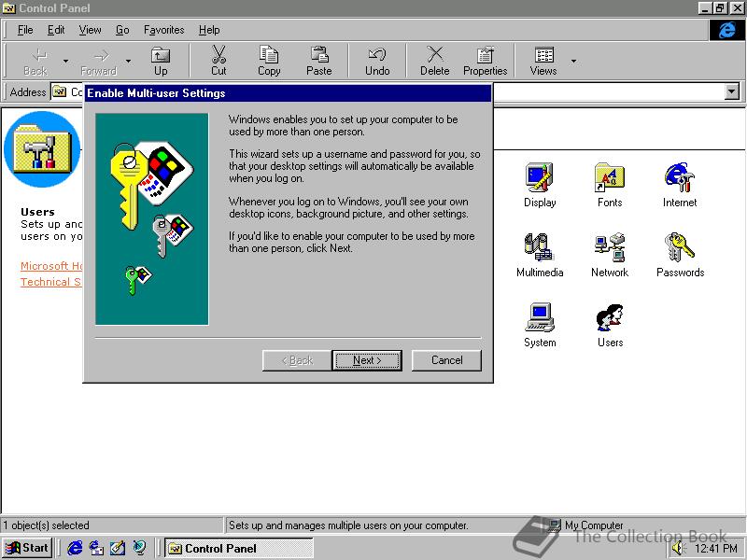The height and width of the screenshot is (560, 747).
Task: Go Up one folder level
Action: (161, 61)
